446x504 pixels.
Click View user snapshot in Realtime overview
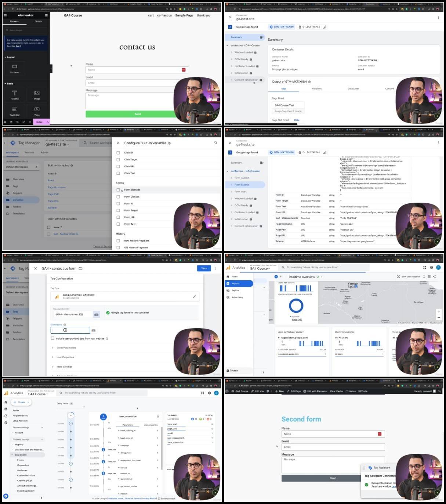coord(409,276)
